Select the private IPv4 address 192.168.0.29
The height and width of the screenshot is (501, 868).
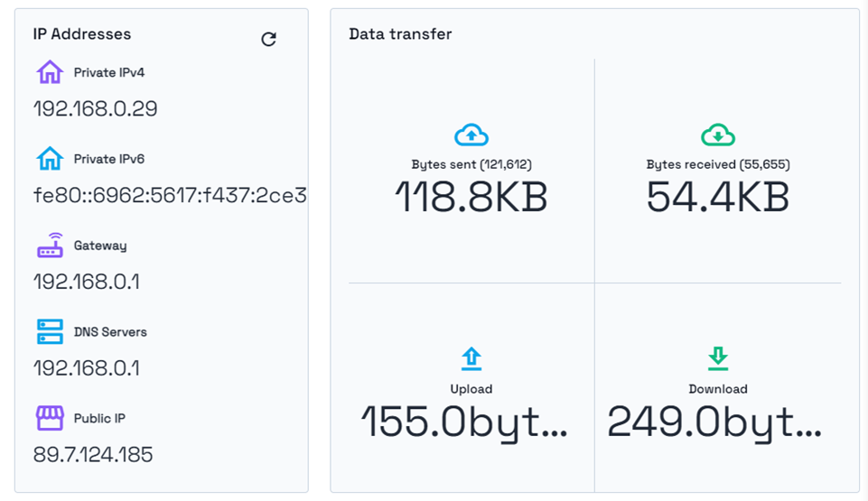tap(95, 108)
